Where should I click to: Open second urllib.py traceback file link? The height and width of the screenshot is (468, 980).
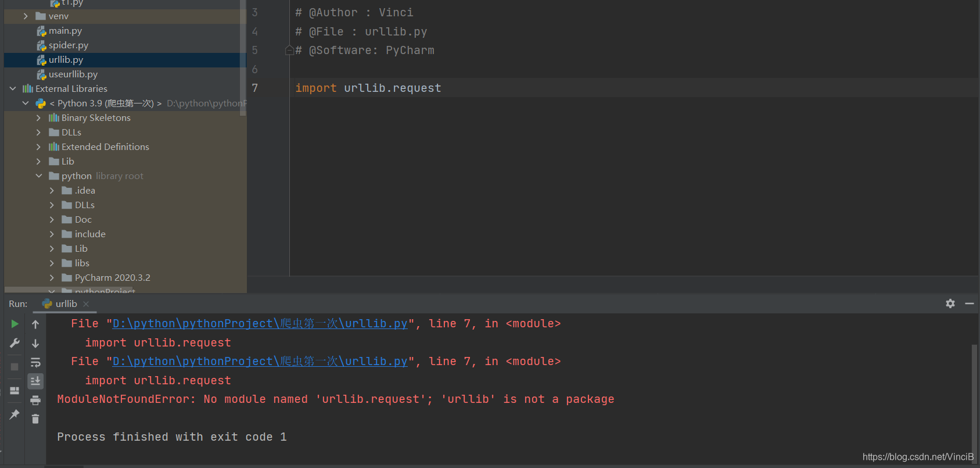(x=260, y=362)
